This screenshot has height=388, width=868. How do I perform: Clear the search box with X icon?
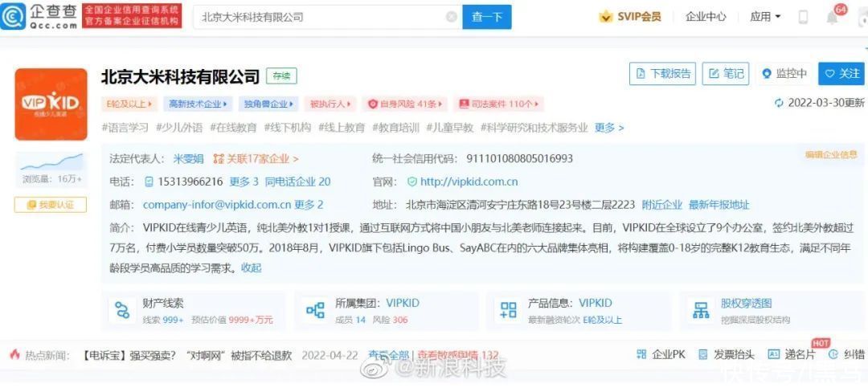pos(451,17)
